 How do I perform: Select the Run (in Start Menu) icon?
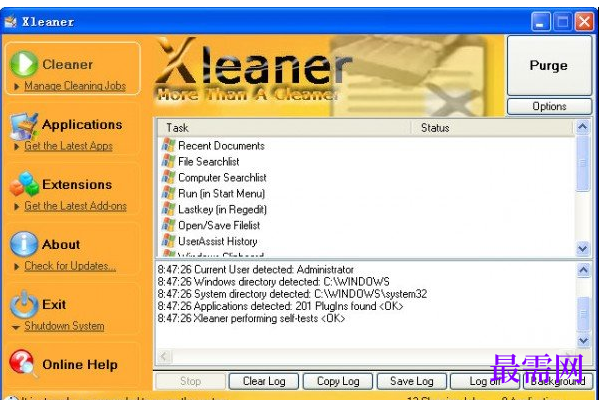[x=168, y=193]
